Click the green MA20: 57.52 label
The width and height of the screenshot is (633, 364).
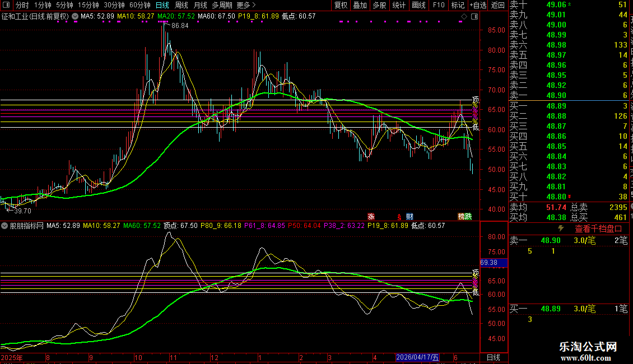(x=176, y=17)
